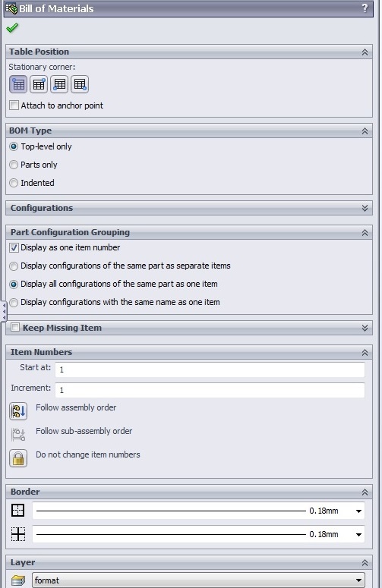
Task: Collapse the Item Numbers section
Action: point(365,353)
